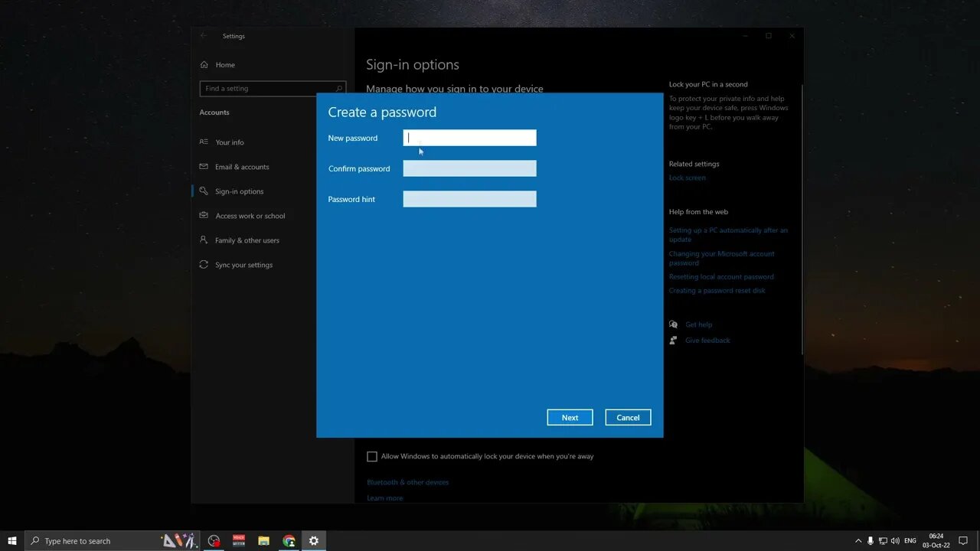The height and width of the screenshot is (551, 980).
Task: Cancel the Create a password dialog
Action: (628, 417)
